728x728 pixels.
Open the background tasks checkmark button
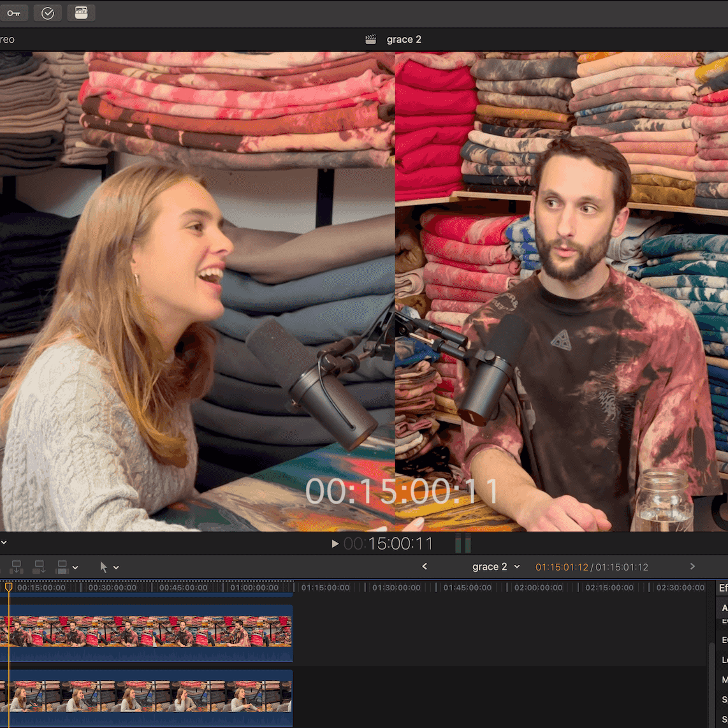pyautogui.click(x=48, y=13)
